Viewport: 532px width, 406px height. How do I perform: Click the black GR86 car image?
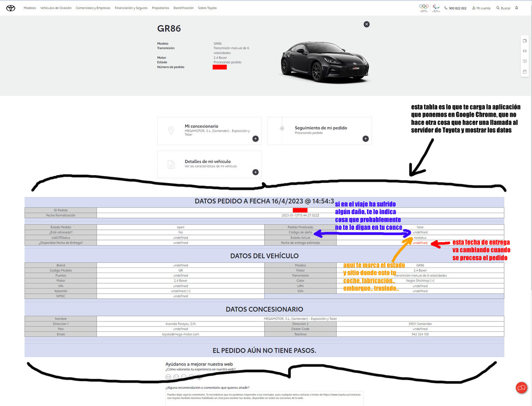325,62
